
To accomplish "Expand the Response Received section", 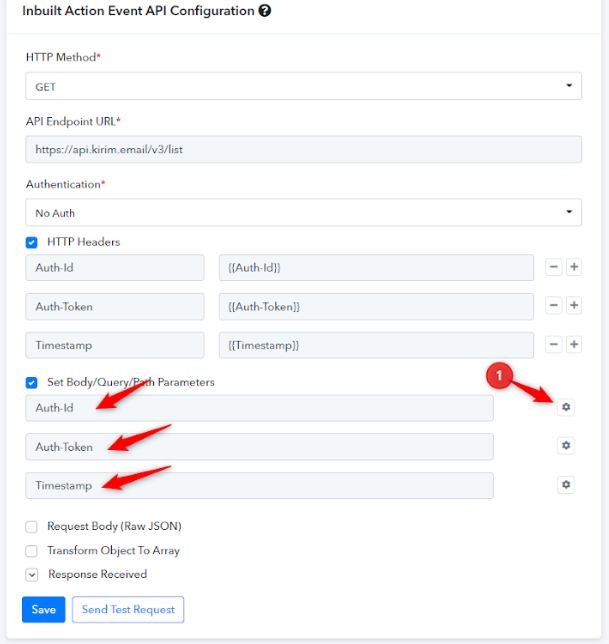I will coord(32,575).
